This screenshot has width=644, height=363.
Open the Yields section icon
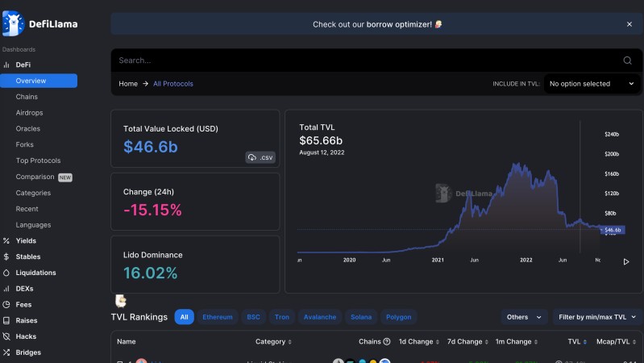pos(6,241)
